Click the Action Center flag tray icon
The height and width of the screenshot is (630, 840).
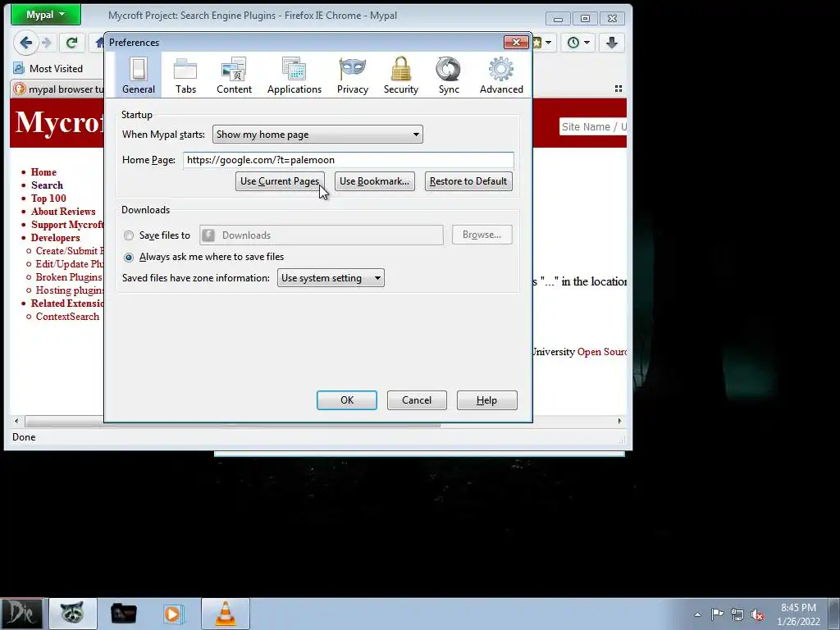pyautogui.click(x=717, y=614)
